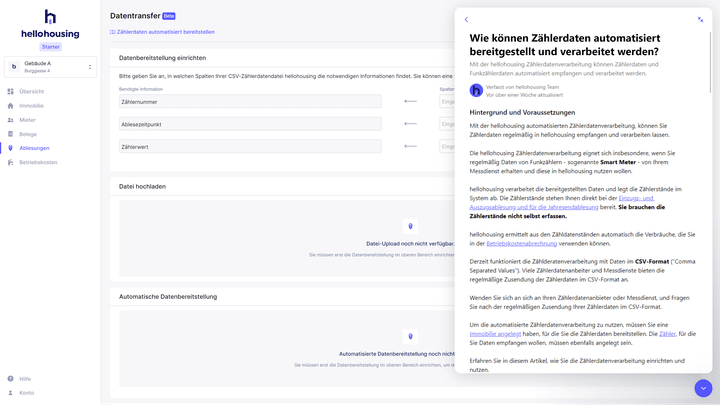Screen dimensions: 720x405
Task: Click the Zählernummer field
Action: (250, 101)
